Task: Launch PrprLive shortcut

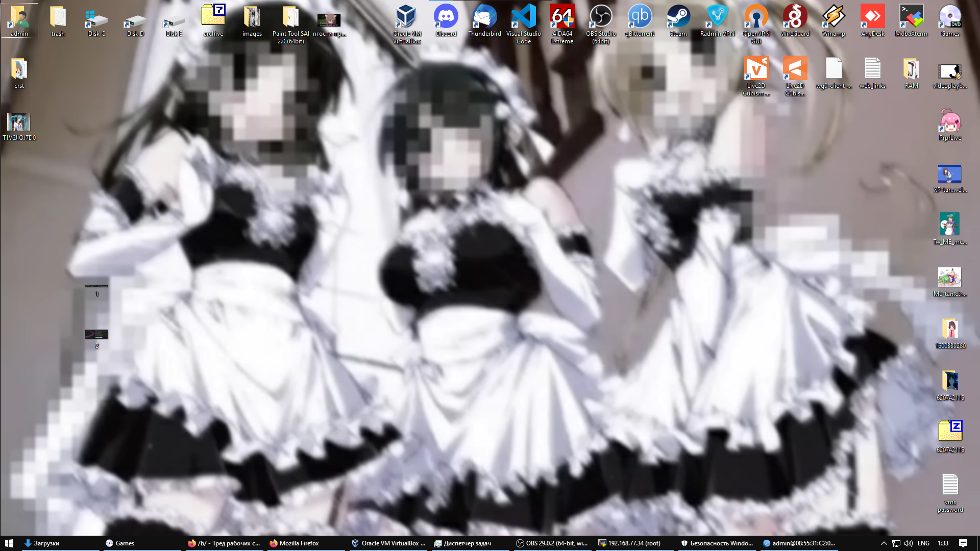Action: pyautogui.click(x=950, y=124)
